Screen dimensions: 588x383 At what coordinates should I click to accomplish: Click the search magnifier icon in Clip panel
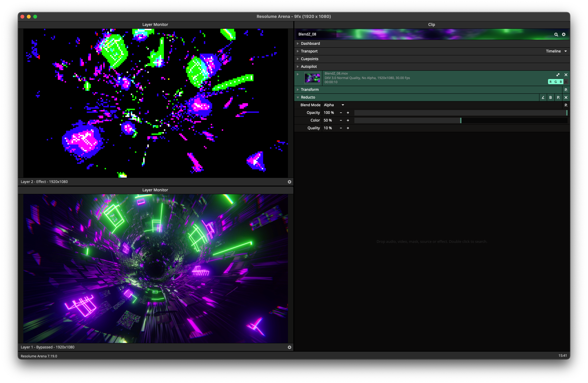click(556, 35)
